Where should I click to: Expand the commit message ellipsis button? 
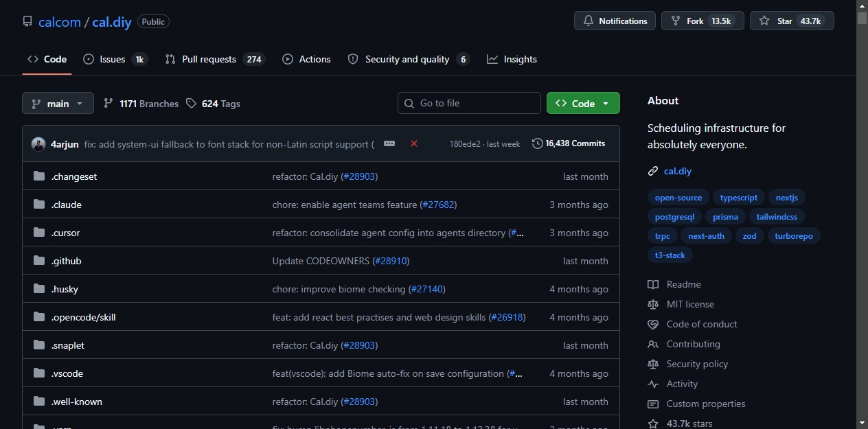(389, 143)
